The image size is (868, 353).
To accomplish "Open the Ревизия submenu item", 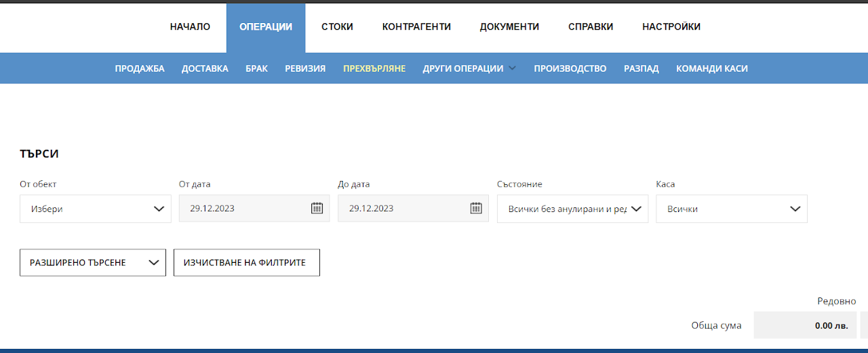I will tap(305, 68).
